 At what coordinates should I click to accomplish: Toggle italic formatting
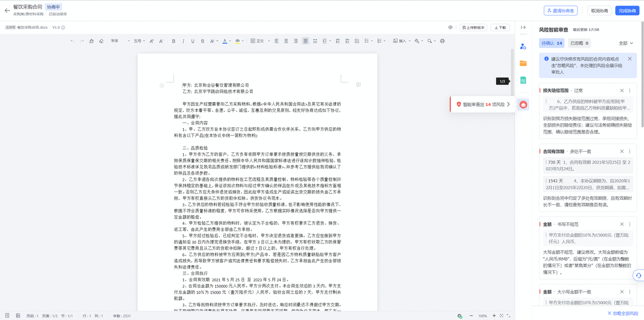click(183, 41)
